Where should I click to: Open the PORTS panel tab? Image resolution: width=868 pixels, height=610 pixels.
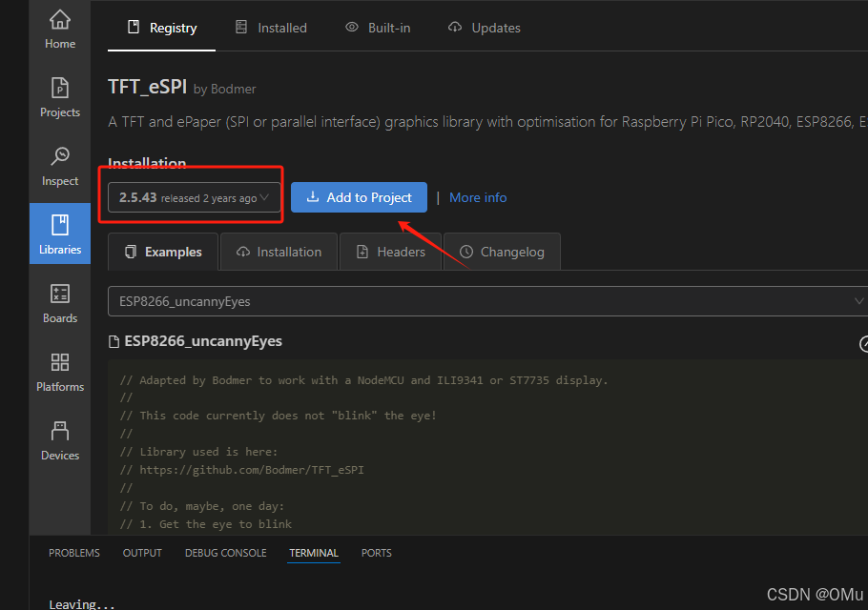pos(377,553)
